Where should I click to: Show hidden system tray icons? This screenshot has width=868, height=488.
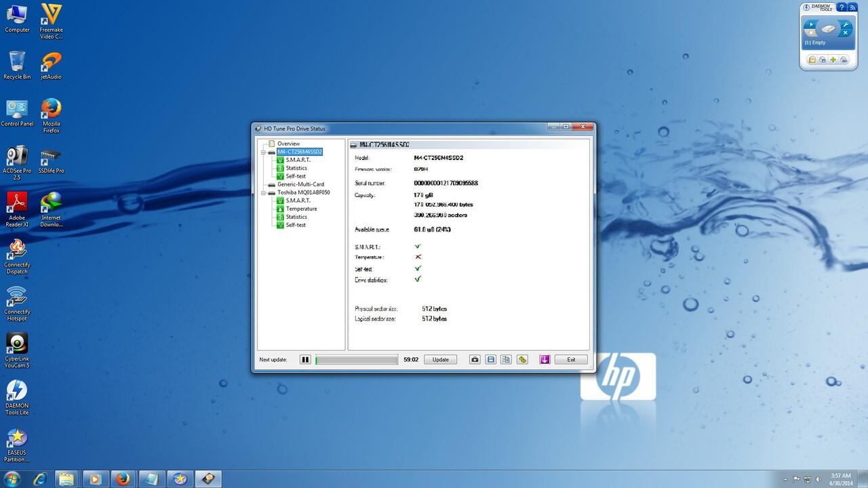787,479
